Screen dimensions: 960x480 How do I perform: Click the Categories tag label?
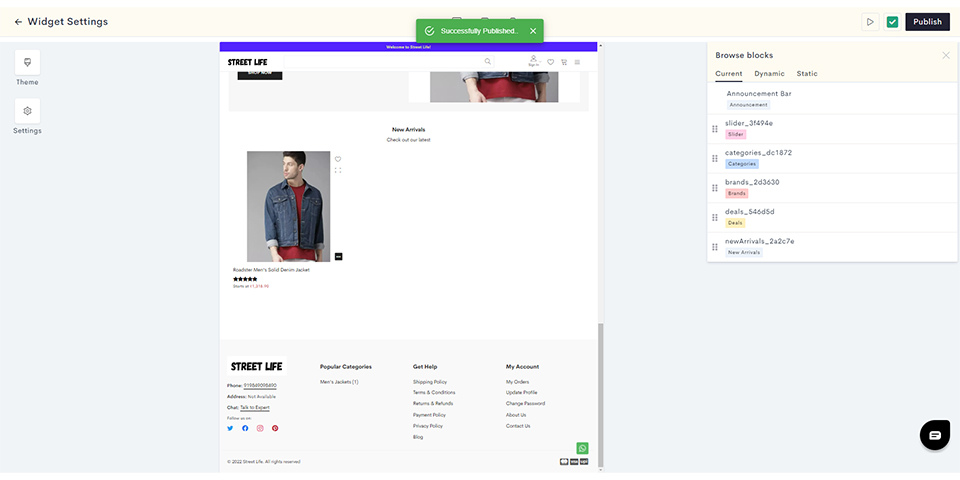(742, 164)
